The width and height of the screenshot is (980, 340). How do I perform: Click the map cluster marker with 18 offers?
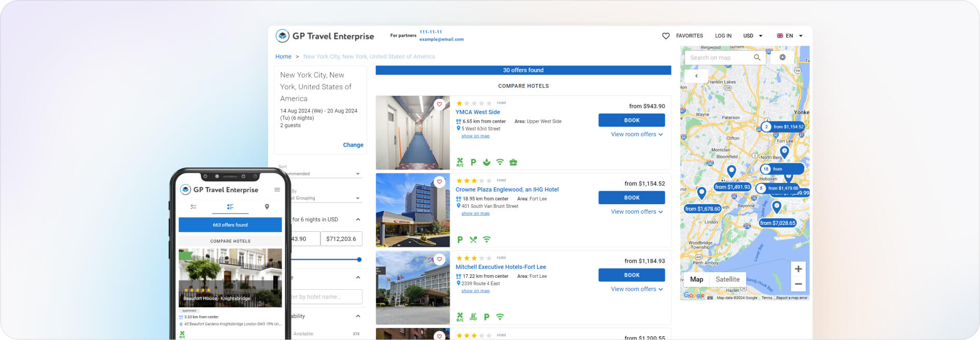(x=782, y=169)
